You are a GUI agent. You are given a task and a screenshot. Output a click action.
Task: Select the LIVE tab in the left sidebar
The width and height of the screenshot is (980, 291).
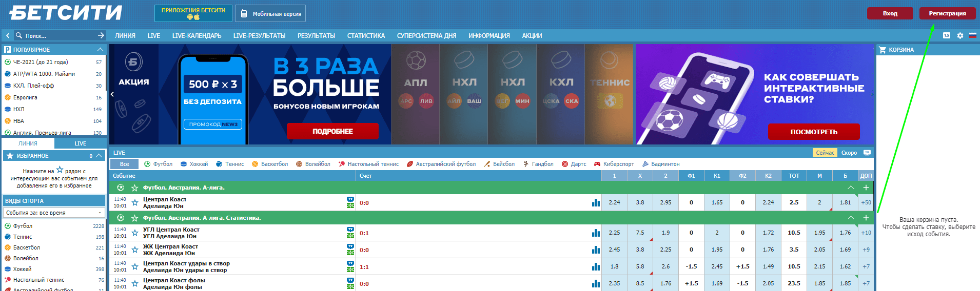click(81, 143)
